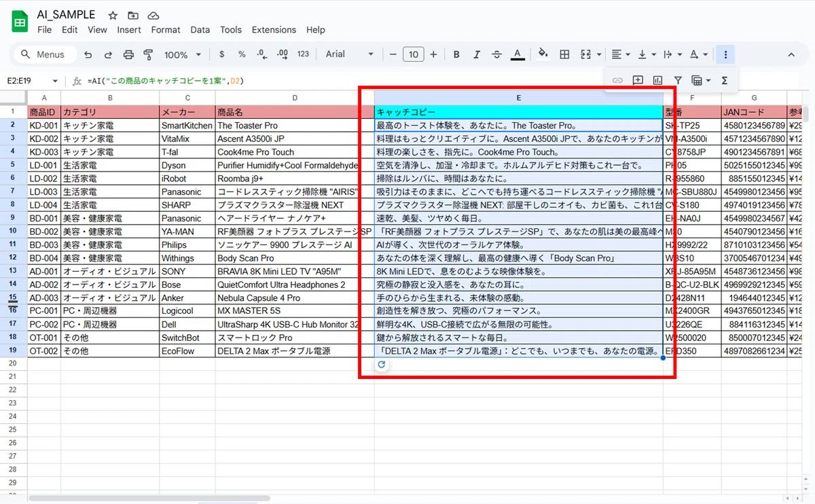Click the Undo arrow

tap(88, 54)
